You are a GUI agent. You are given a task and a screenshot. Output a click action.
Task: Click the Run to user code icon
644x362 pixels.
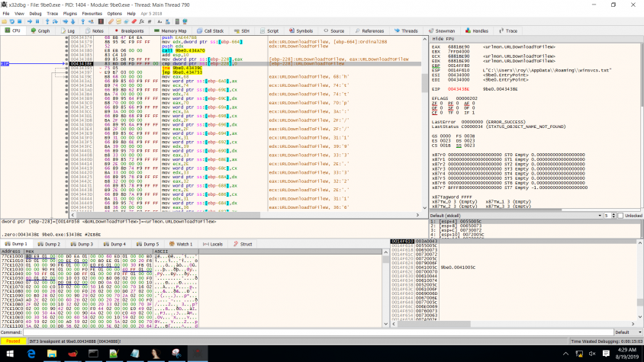click(x=90, y=21)
